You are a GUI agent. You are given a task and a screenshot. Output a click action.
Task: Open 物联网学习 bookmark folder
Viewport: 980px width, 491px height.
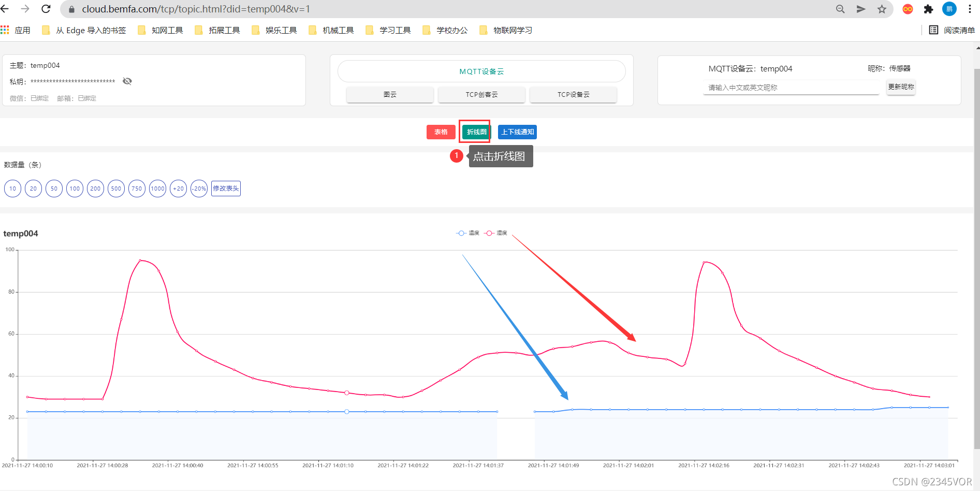pos(506,30)
